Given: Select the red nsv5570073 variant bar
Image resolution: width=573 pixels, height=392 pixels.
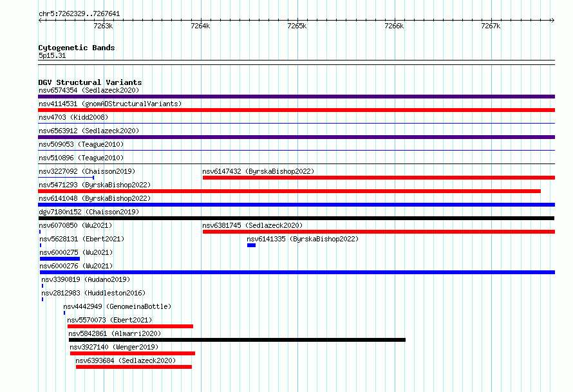Looking at the screenshot, I should tap(131, 326).
